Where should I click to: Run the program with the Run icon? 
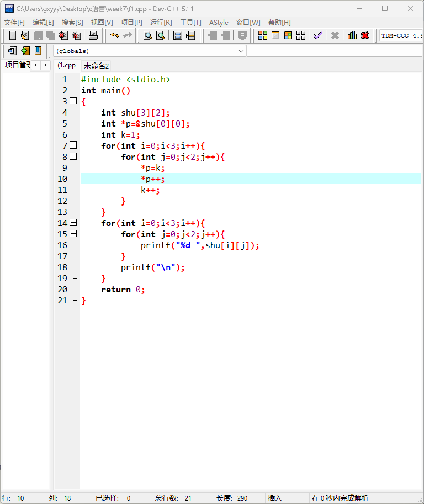click(x=275, y=35)
